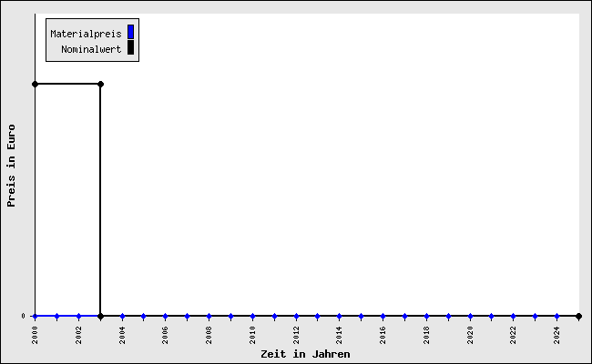Click the x-axis label 2008
This screenshot has height=364, width=592.
click(209, 335)
